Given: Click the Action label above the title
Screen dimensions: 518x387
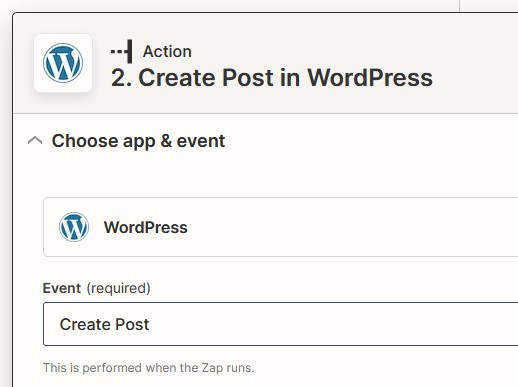Looking at the screenshot, I should tap(167, 52).
